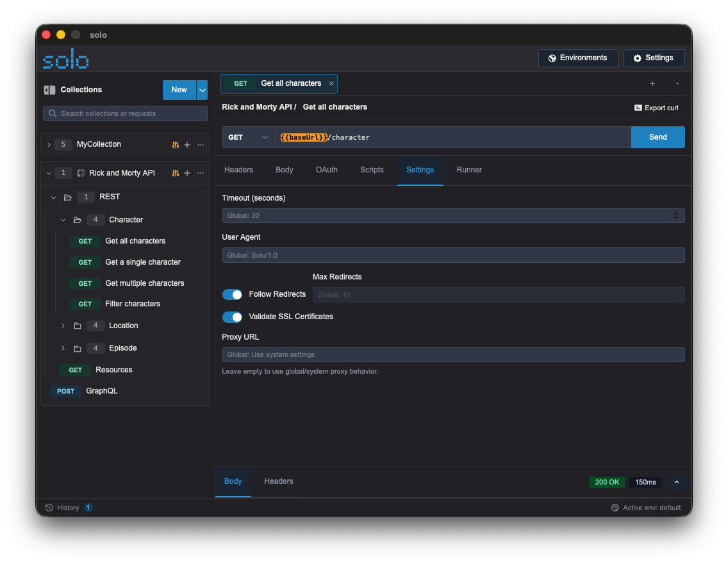Click the Search collections or requests field

point(126,113)
